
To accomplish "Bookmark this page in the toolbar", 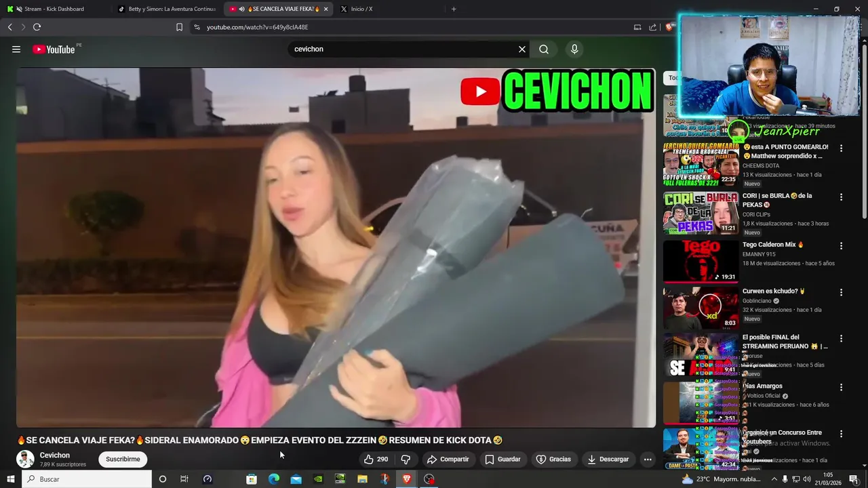I will [179, 27].
